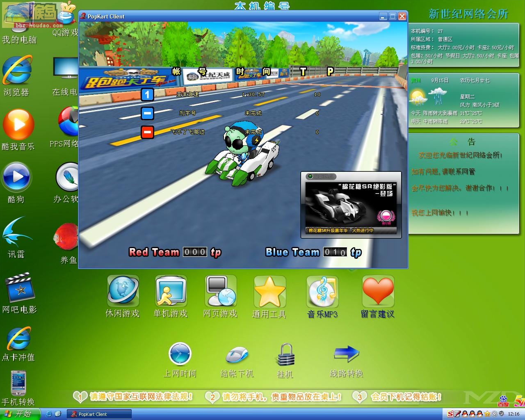Click 标准资费 pricing line

click(x=463, y=48)
